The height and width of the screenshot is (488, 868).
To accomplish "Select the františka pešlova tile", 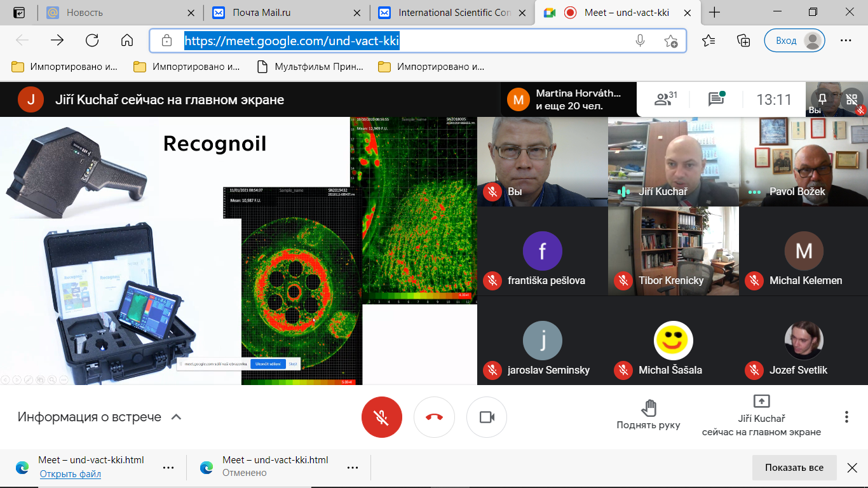I will (x=542, y=251).
